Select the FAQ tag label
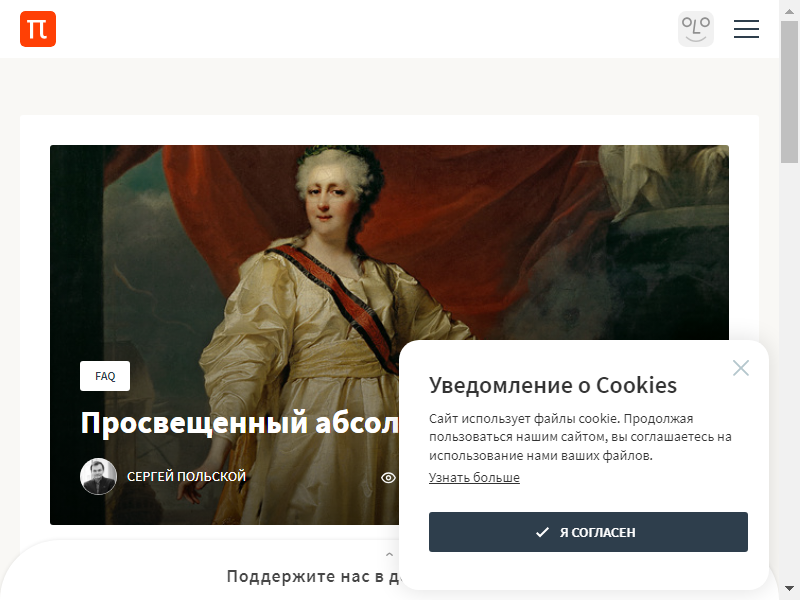The height and width of the screenshot is (600, 800). coord(105,376)
